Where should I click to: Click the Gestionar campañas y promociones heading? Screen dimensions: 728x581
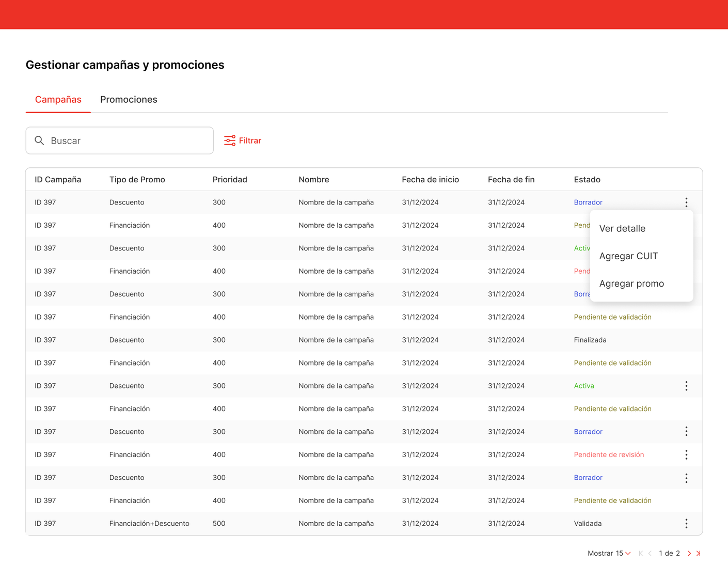coord(125,65)
